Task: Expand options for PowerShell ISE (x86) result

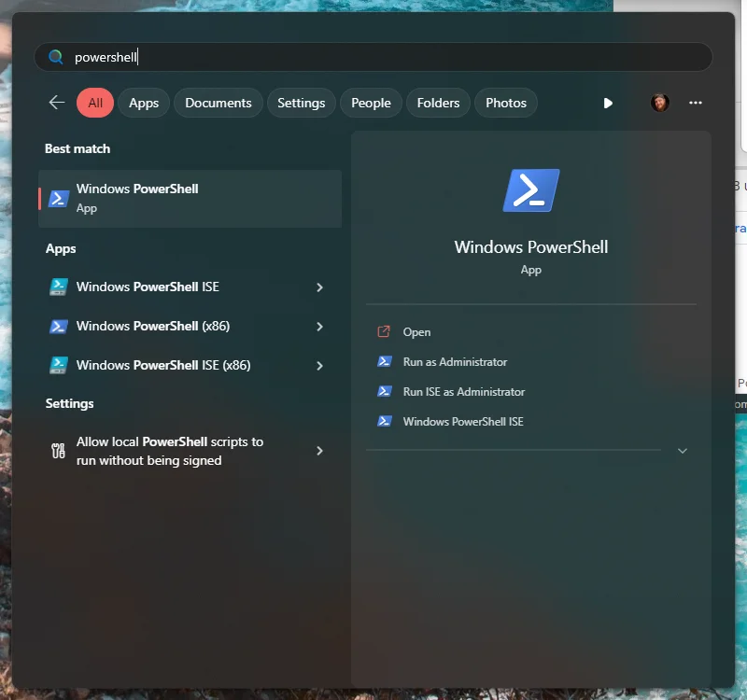Action: point(319,366)
